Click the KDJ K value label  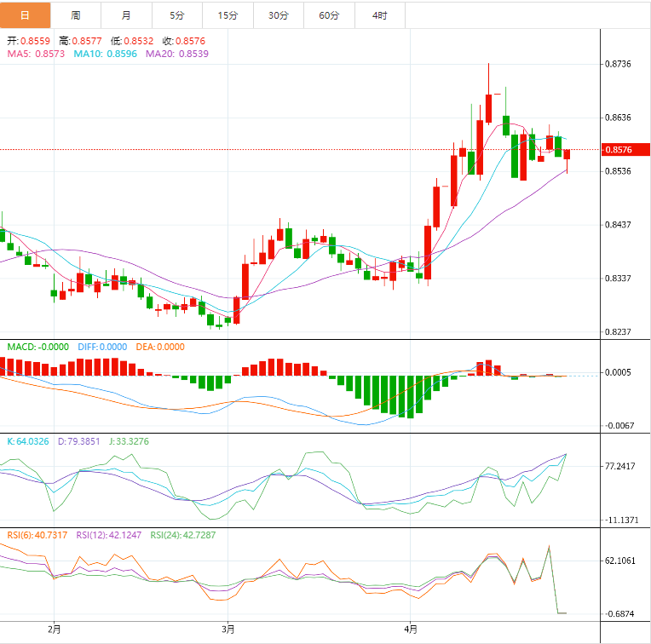pyautogui.click(x=28, y=441)
